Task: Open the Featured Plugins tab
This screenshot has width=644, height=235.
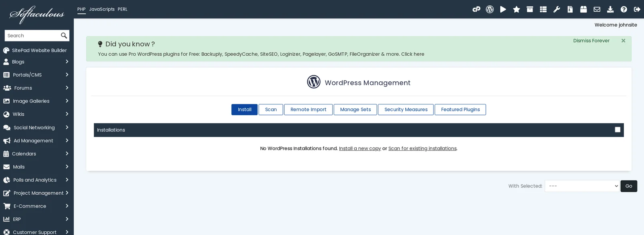Action: [460, 110]
